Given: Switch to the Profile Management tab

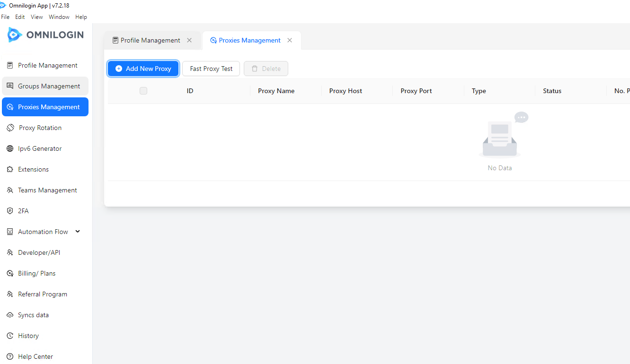Looking at the screenshot, I should pos(147,40).
